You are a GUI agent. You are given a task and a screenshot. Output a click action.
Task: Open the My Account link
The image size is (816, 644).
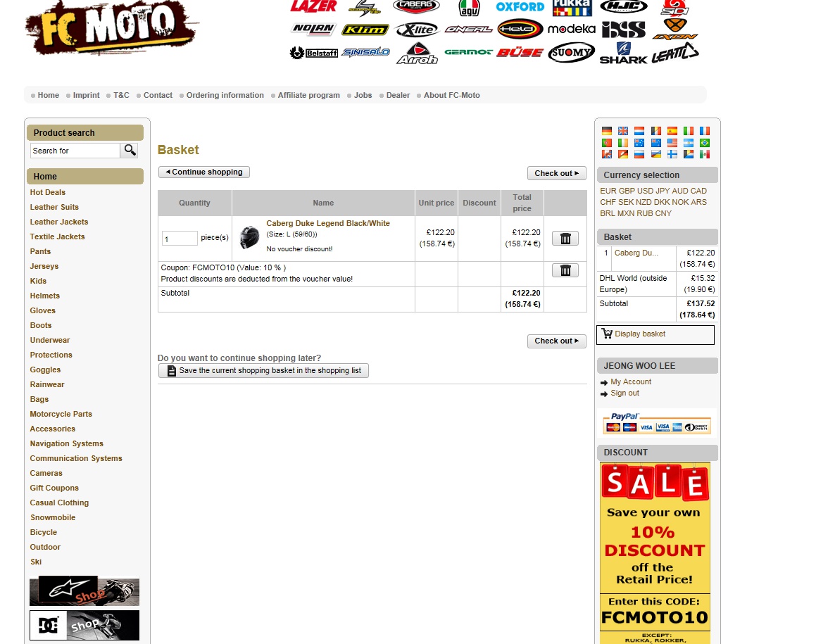631,381
